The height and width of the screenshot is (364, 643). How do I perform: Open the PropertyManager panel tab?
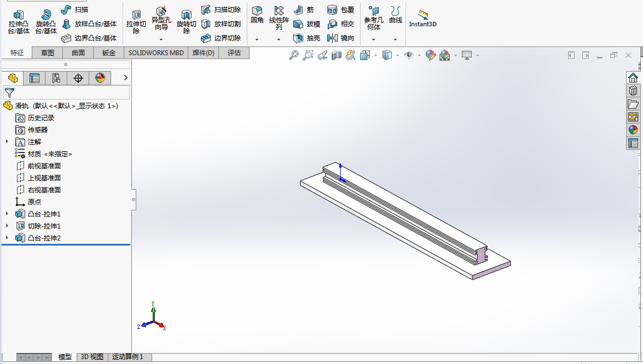[34, 78]
